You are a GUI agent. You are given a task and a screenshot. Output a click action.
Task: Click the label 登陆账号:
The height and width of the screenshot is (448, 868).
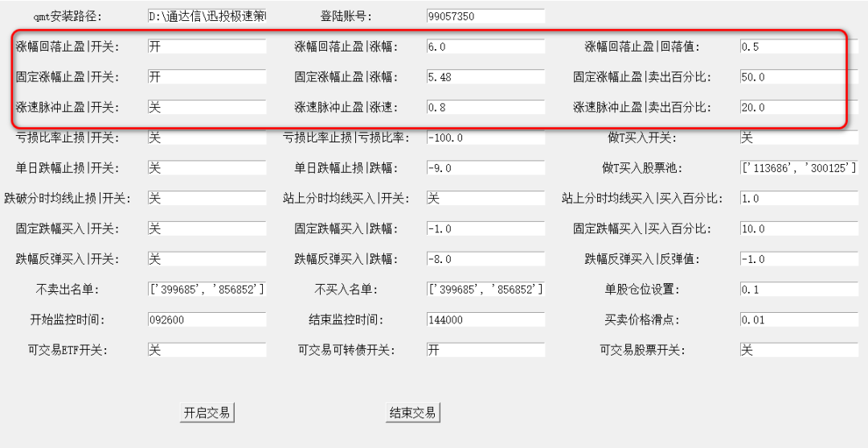pyautogui.click(x=346, y=17)
